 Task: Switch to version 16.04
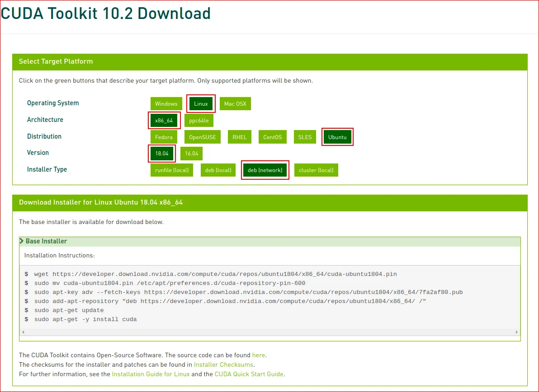point(191,154)
